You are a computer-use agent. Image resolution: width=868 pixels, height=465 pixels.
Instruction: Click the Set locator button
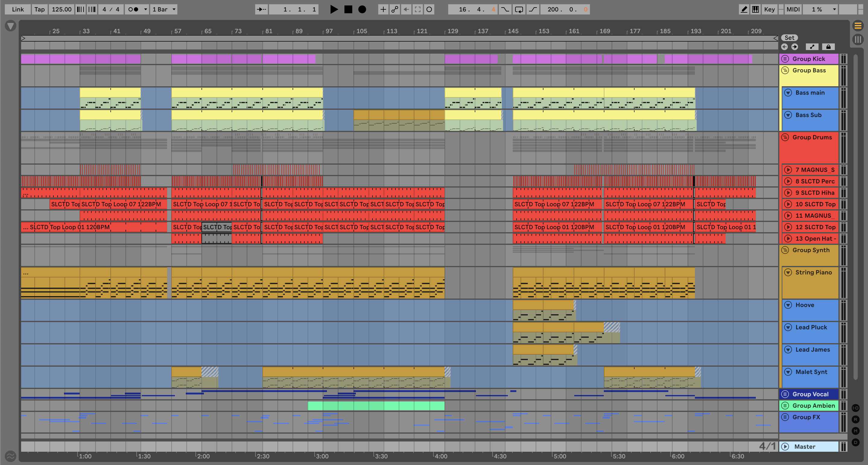tap(790, 38)
